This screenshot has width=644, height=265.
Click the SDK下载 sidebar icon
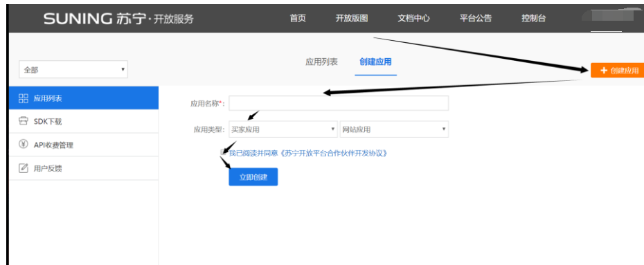24,121
